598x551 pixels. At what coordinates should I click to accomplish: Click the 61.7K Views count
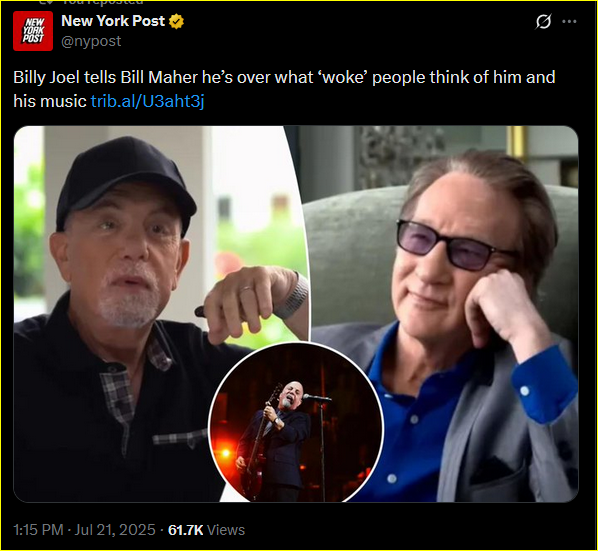coord(206,530)
